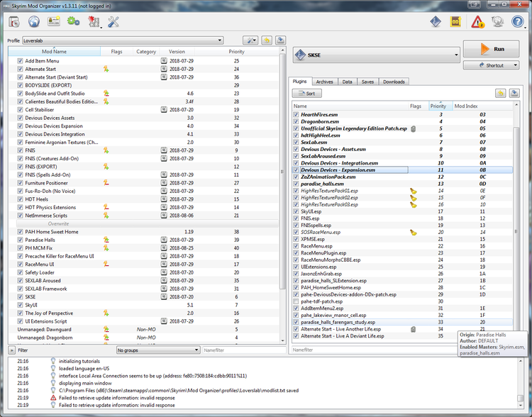Click the archive flag on Alternate Start - Live Another Life.esp
Viewport: 532px width, 417px height.
tap(413, 330)
